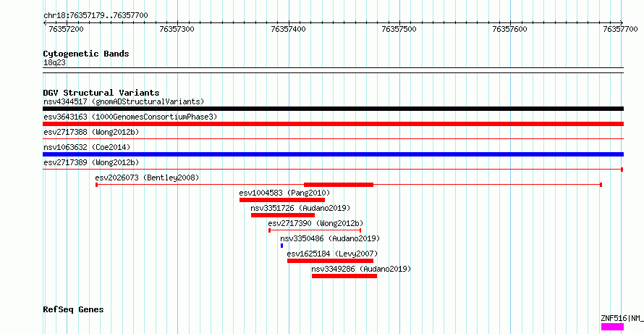Click the small blue nsv3350486 marker
The image size is (644, 334).
point(281,246)
